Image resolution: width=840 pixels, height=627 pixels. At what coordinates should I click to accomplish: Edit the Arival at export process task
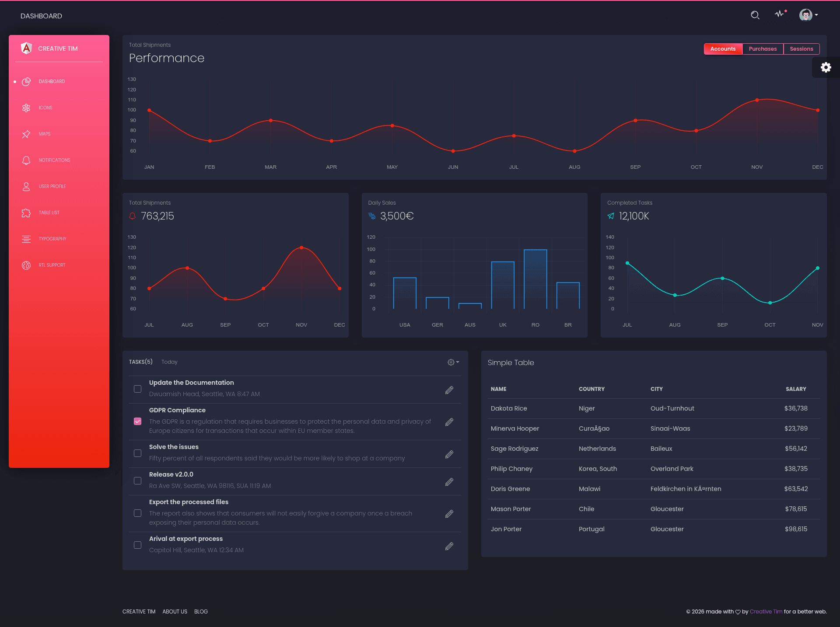tap(449, 546)
